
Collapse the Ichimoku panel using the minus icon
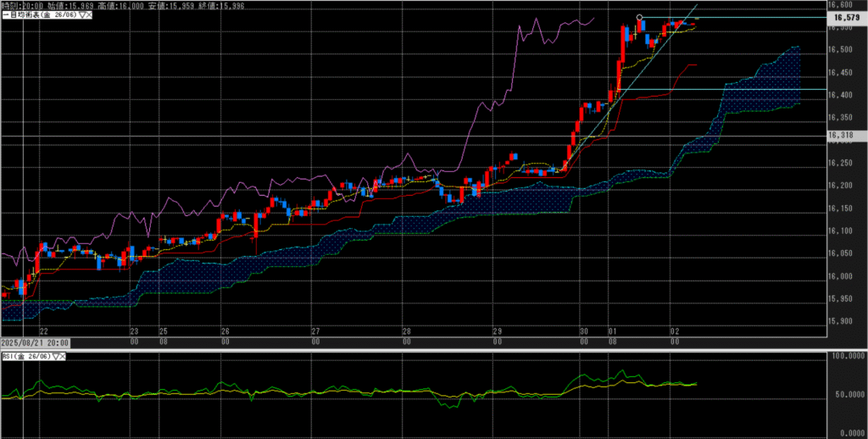[x=3, y=16]
